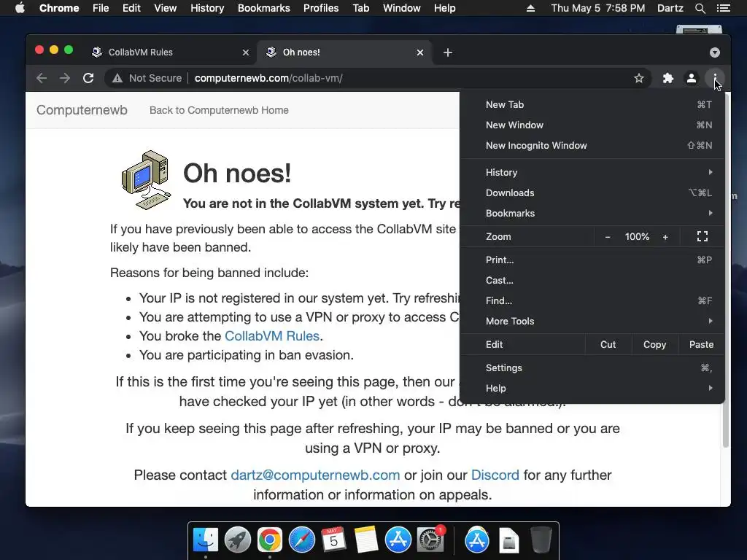Click the browser forward arrow
This screenshot has height=560, width=747.
point(65,78)
